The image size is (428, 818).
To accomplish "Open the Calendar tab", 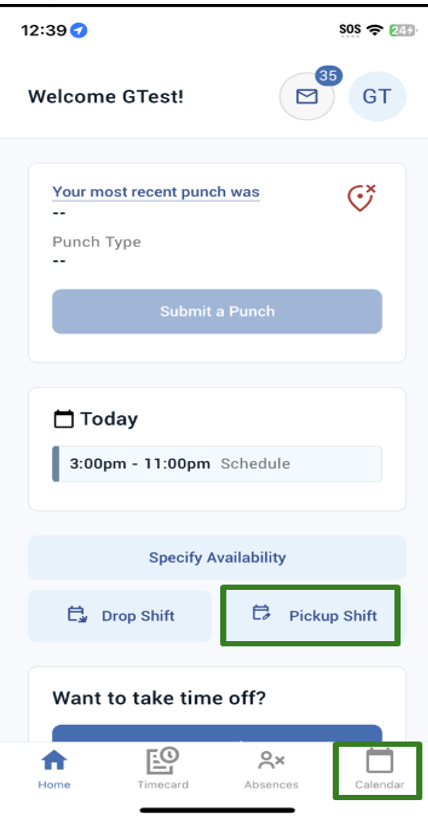I will point(379,769).
